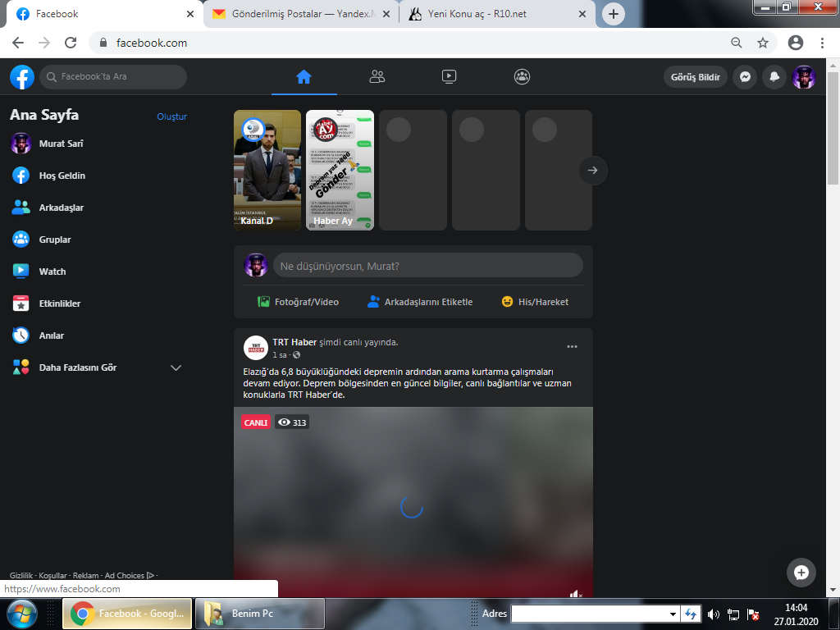Image resolution: width=840 pixels, height=630 pixels.
Task: Open Chrome three-dot menu
Action: tap(822, 43)
